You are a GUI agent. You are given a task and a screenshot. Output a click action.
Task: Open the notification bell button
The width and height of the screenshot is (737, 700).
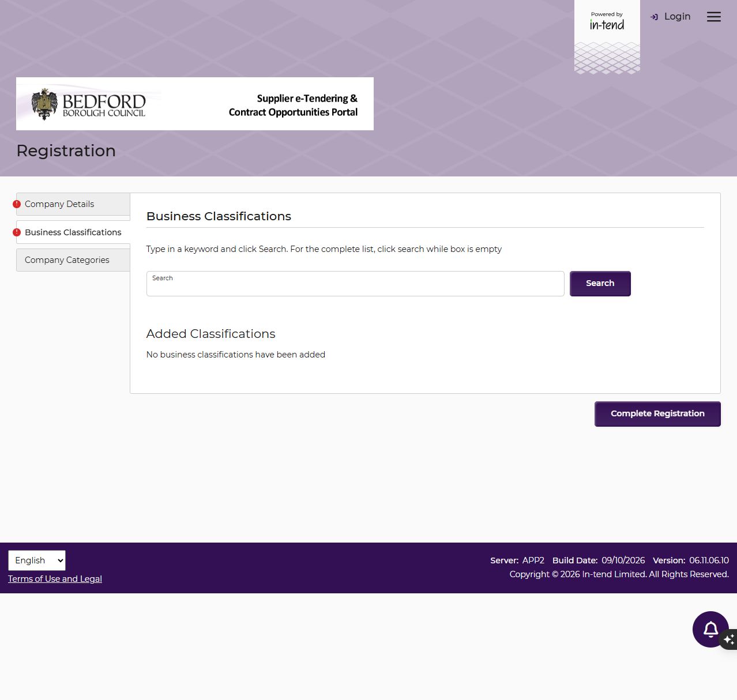[710, 629]
